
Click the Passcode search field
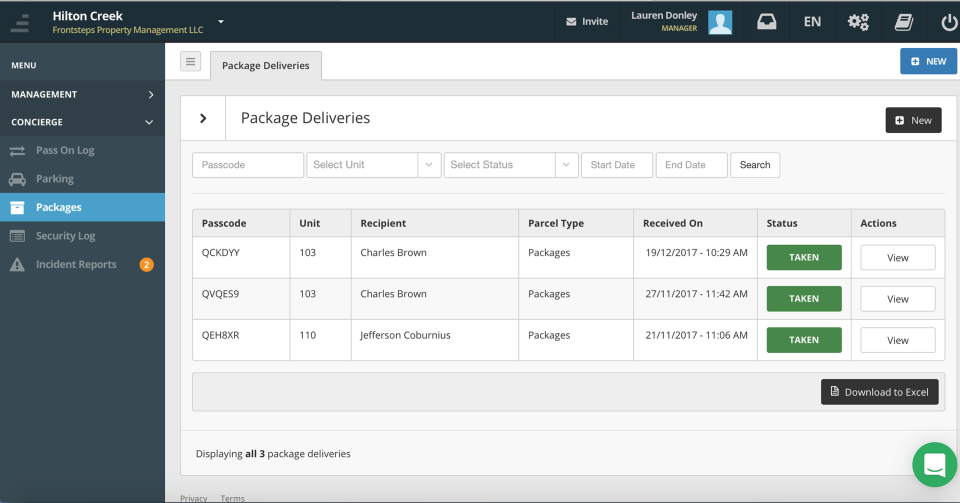pos(247,165)
